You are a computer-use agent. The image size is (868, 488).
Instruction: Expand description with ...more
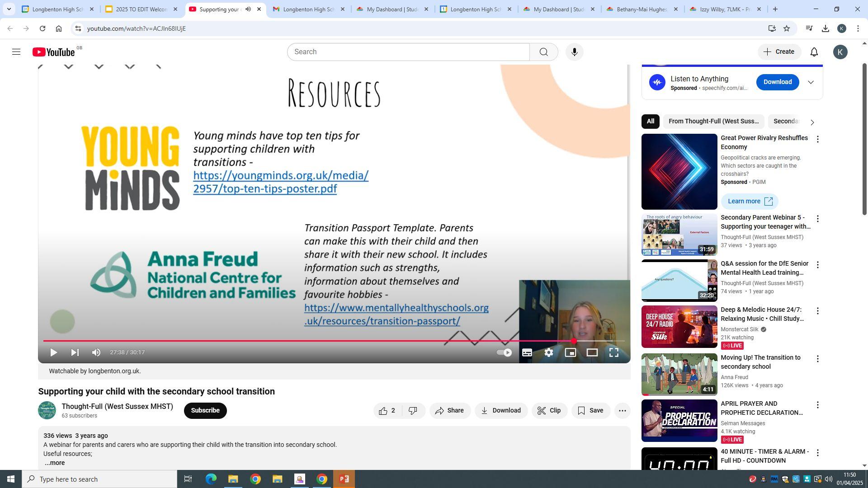55,463
